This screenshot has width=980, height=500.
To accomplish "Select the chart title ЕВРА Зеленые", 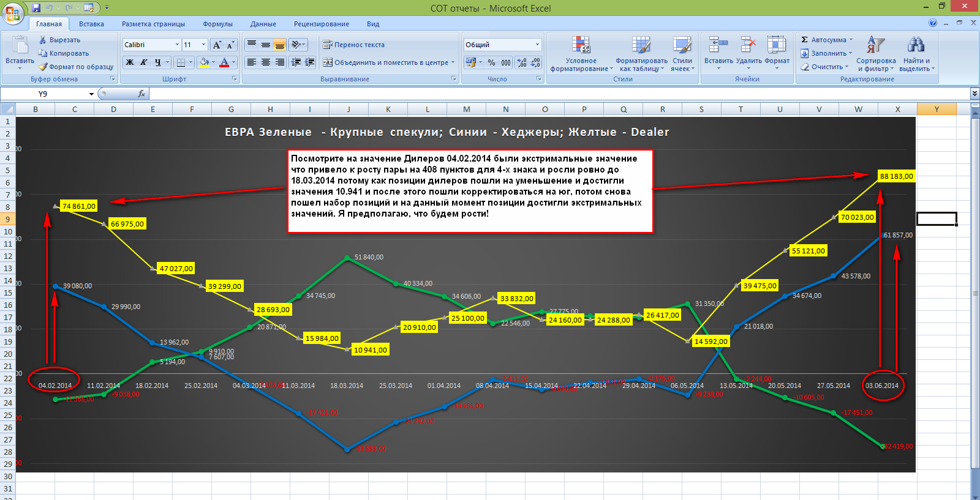I will 447,132.
